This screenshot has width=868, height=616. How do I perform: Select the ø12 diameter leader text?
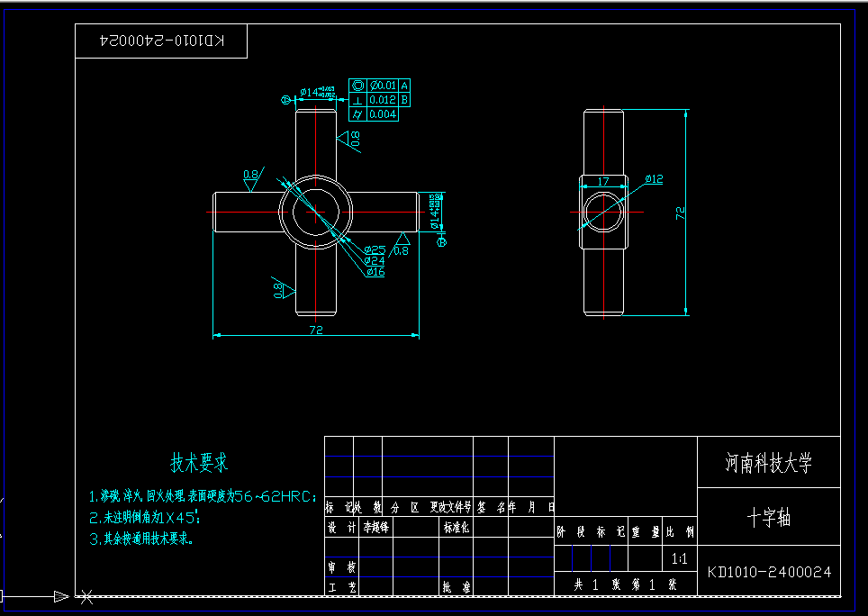point(654,179)
